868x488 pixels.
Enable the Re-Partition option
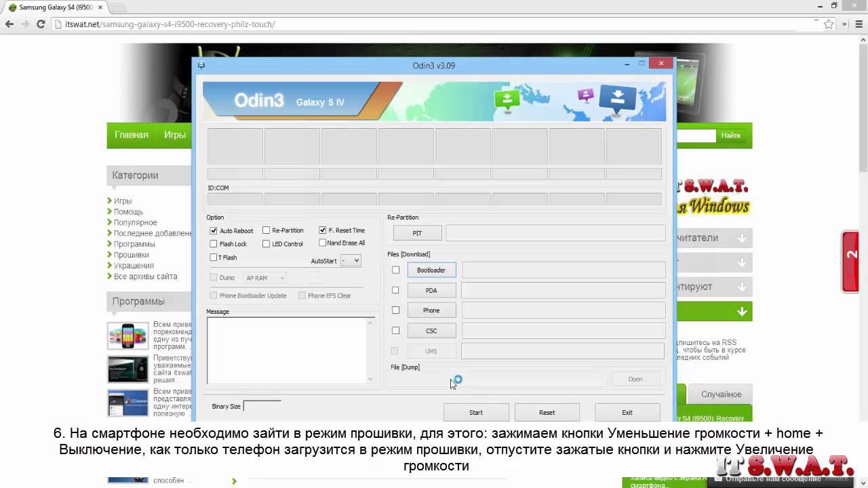pos(266,230)
